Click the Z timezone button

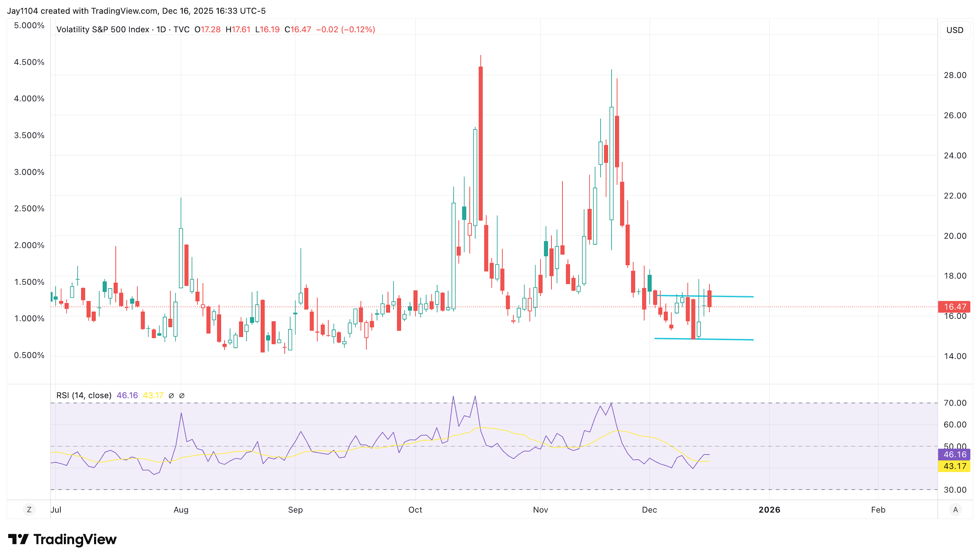point(29,510)
